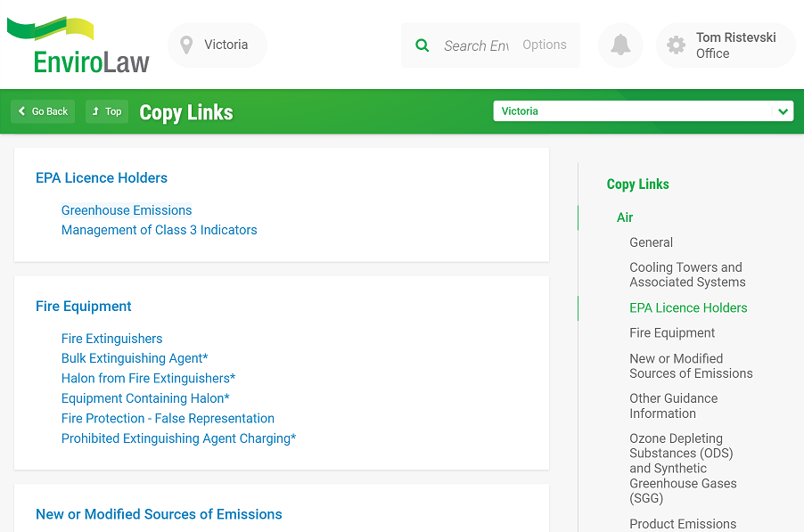Click Copy Links sidebar heading

[638, 184]
